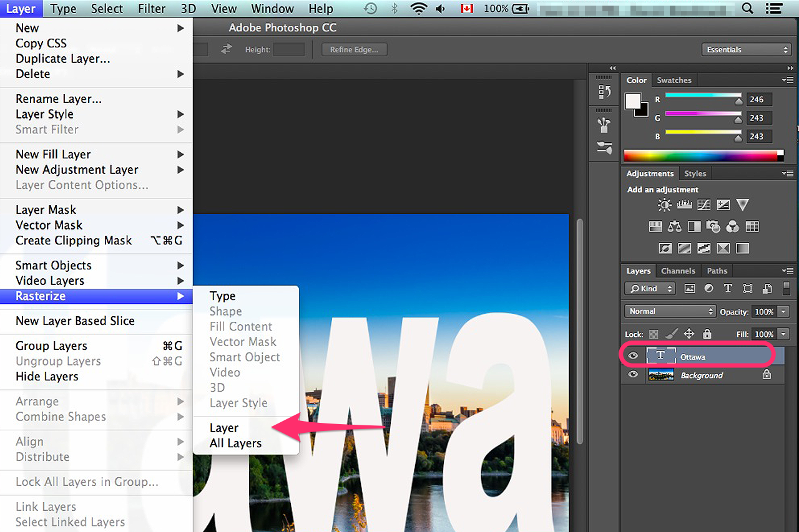Filter layers by pixel layers icon

(x=690, y=289)
